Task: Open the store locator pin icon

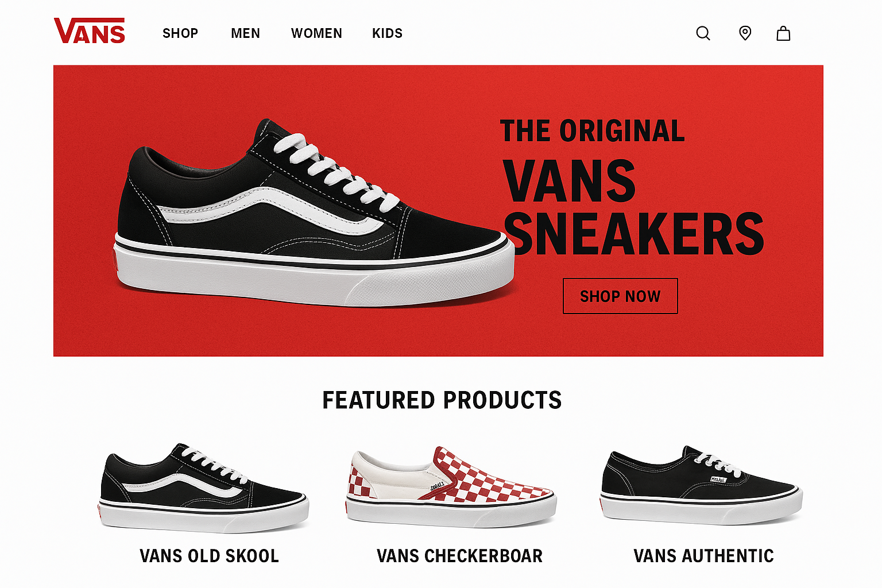Action: point(745,33)
